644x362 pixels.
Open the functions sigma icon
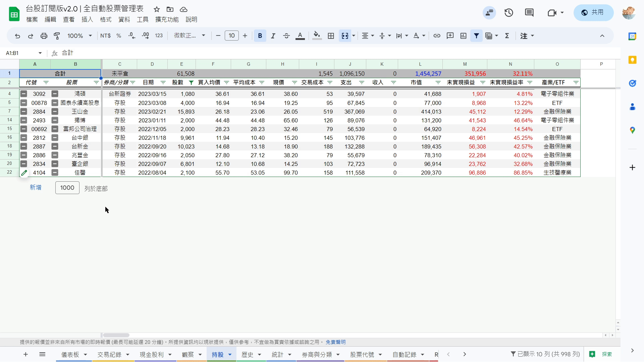507,36
